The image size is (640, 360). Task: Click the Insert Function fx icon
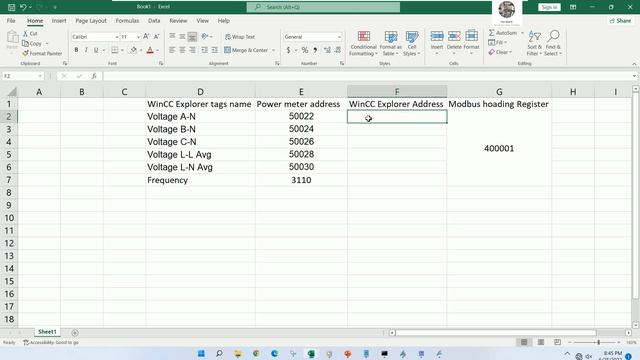[x=94, y=76]
